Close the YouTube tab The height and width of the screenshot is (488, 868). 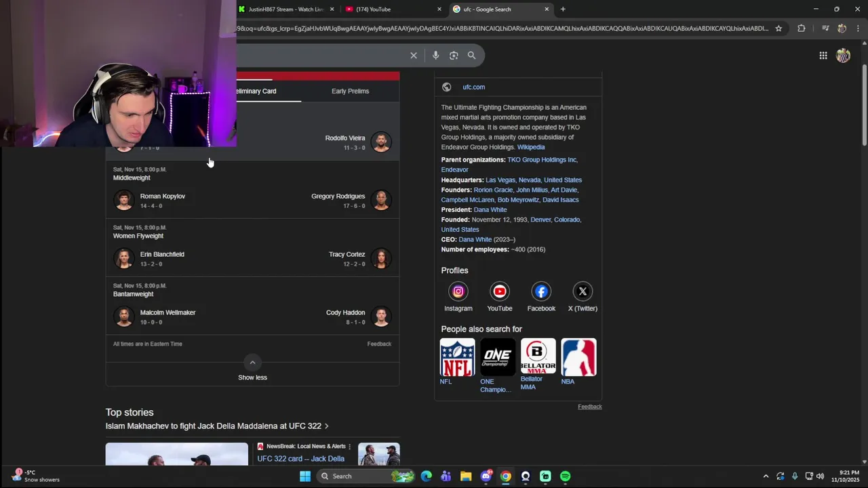pyautogui.click(x=439, y=9)
